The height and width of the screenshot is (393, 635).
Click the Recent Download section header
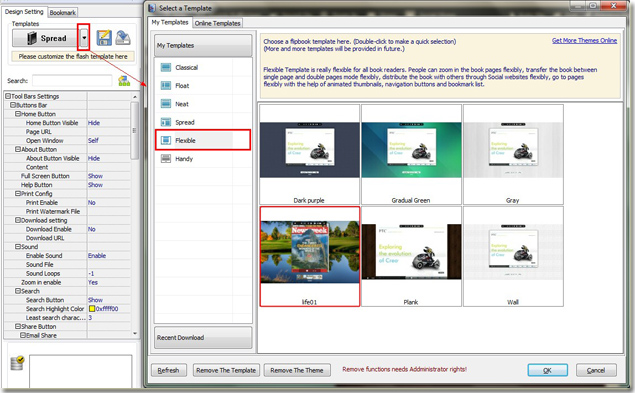pyautogui.click(x=203, y=337)
